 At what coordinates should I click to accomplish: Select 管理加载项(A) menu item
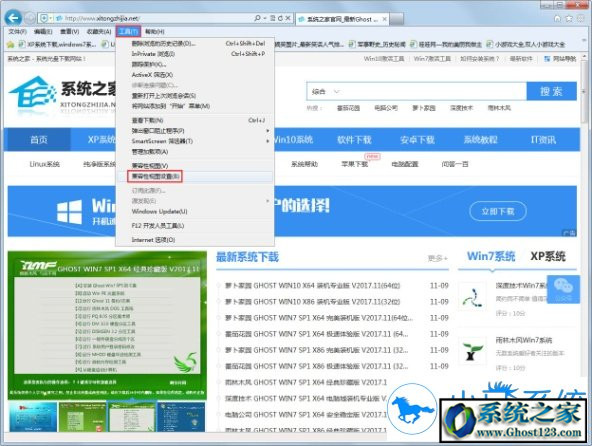(x=195, y=151)
